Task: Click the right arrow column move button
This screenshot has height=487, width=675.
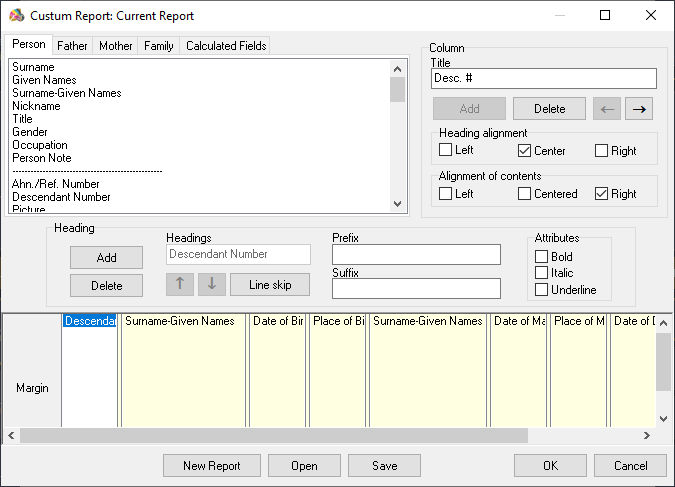Action: pos(642,108)
